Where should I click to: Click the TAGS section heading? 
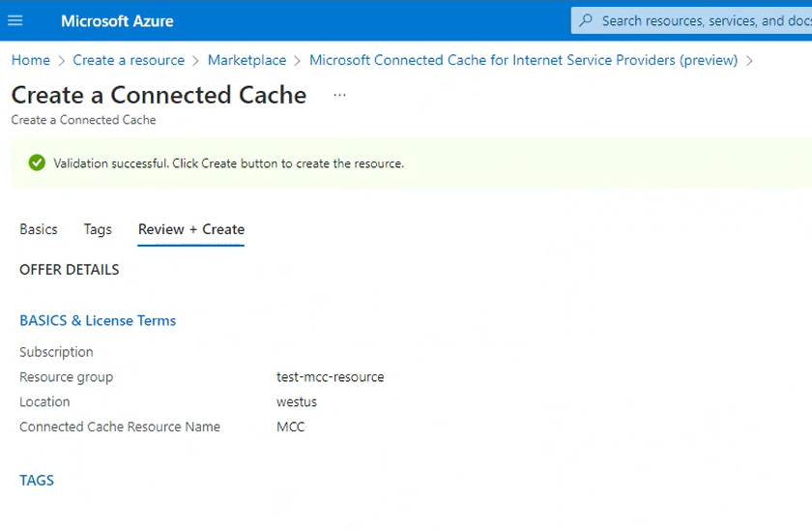pos(37,480)
